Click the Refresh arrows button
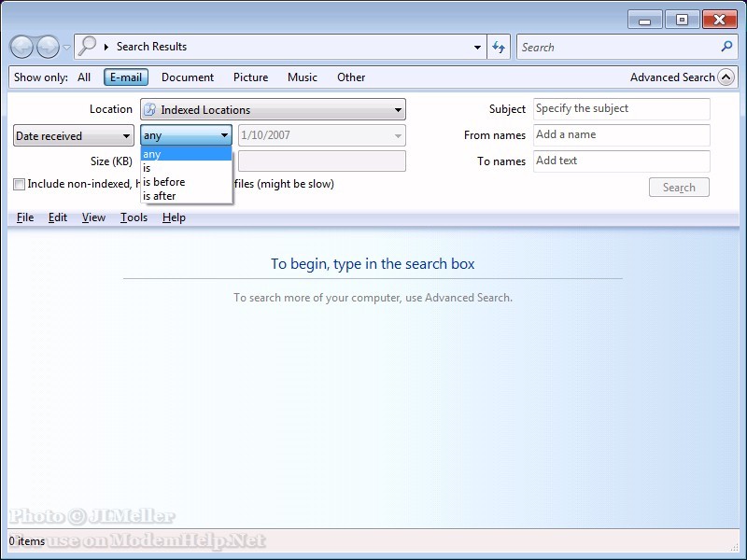 [499, 48]
